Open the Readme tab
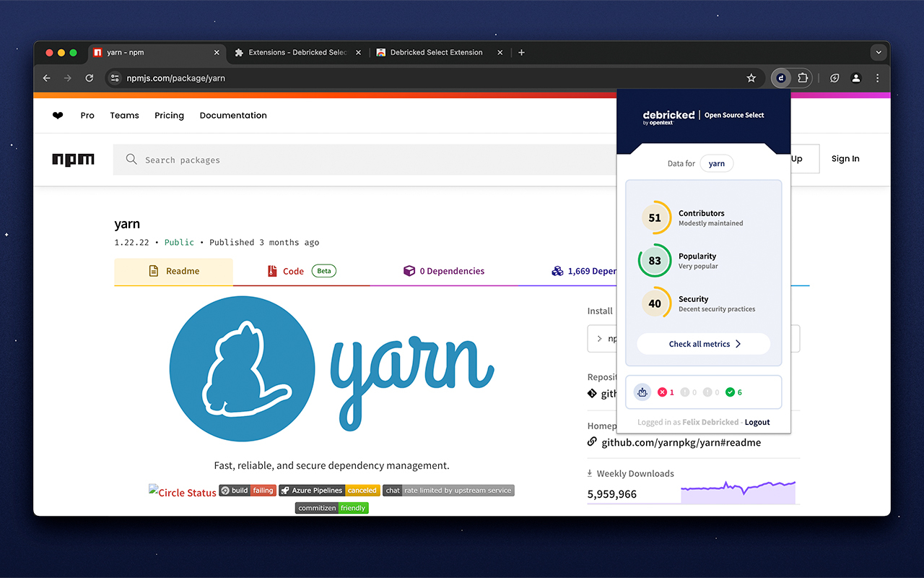The width and height of the screenshot is (924, 578). point(173,272)
